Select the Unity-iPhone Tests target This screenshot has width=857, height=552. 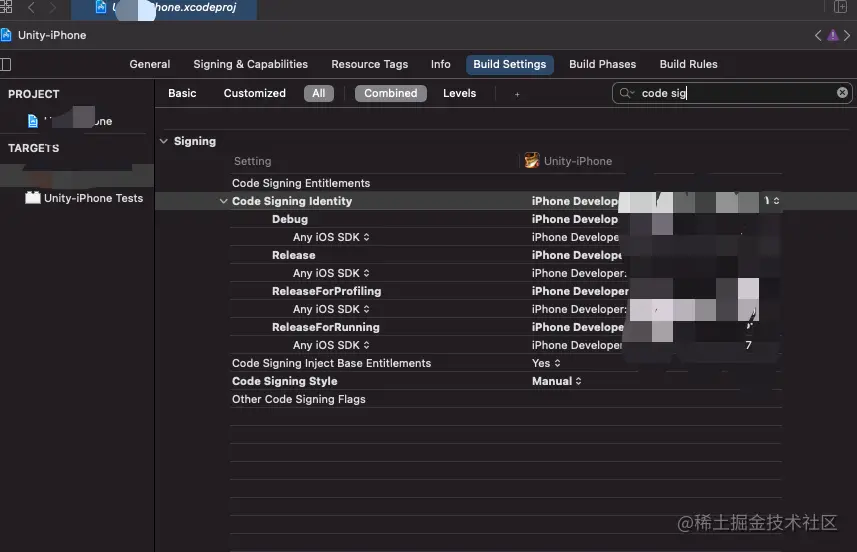click(x=85, y=198)
